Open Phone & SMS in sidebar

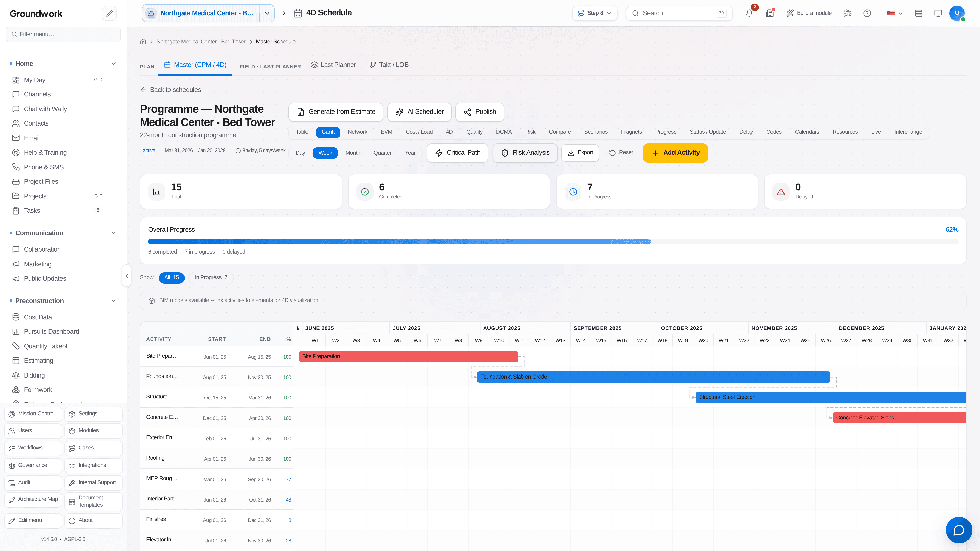coord(44,167)
